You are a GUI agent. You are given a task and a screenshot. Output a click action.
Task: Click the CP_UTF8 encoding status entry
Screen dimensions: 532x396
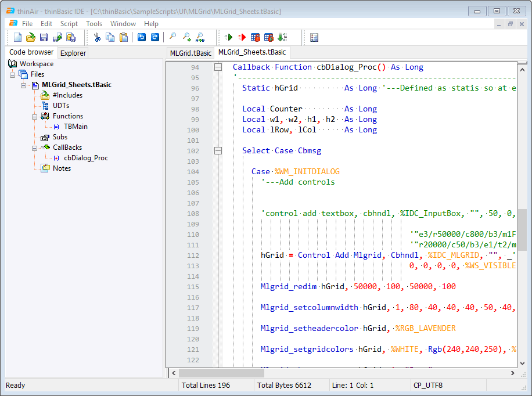coord(428,385)
